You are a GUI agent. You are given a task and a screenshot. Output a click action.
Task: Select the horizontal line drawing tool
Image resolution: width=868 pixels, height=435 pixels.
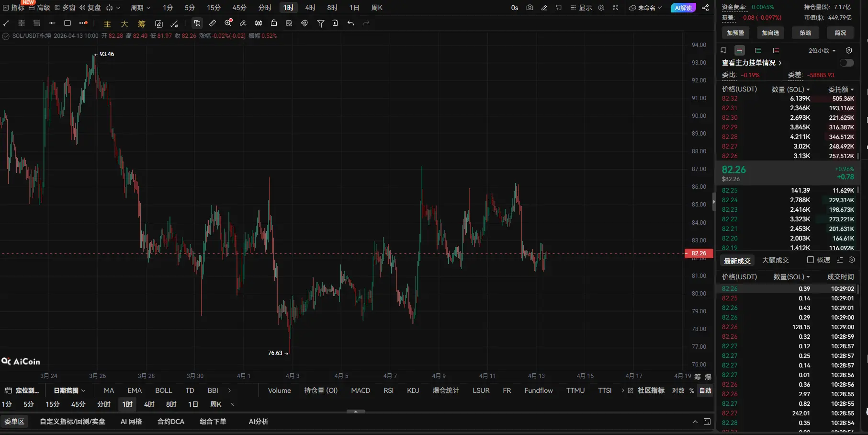tap(52, 23)
